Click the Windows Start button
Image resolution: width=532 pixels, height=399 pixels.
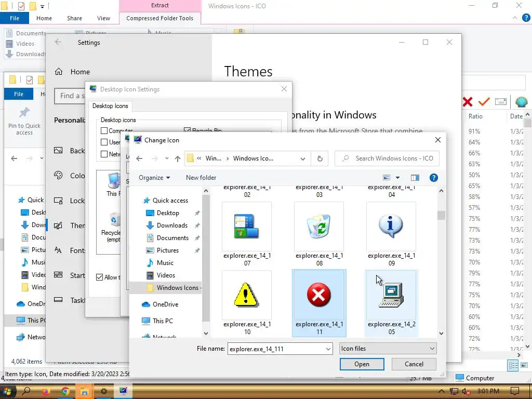click(x=6, y=391)
